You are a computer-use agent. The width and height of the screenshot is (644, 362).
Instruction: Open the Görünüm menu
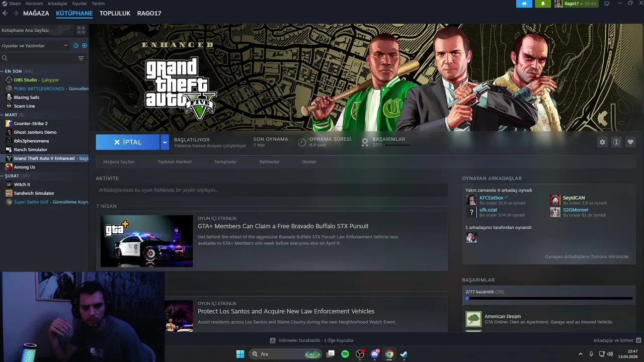tap(34, 4)
